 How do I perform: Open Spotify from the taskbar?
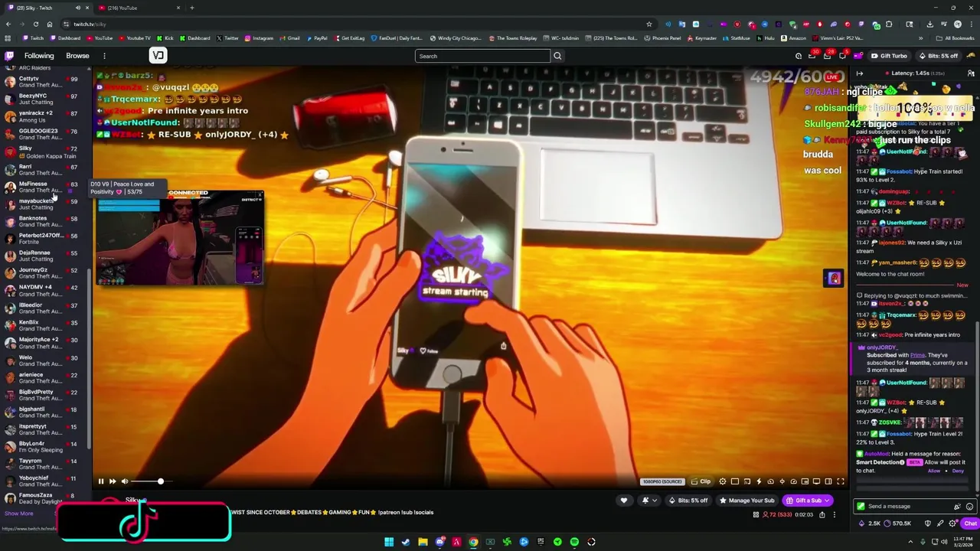click(x=574, y=542)
